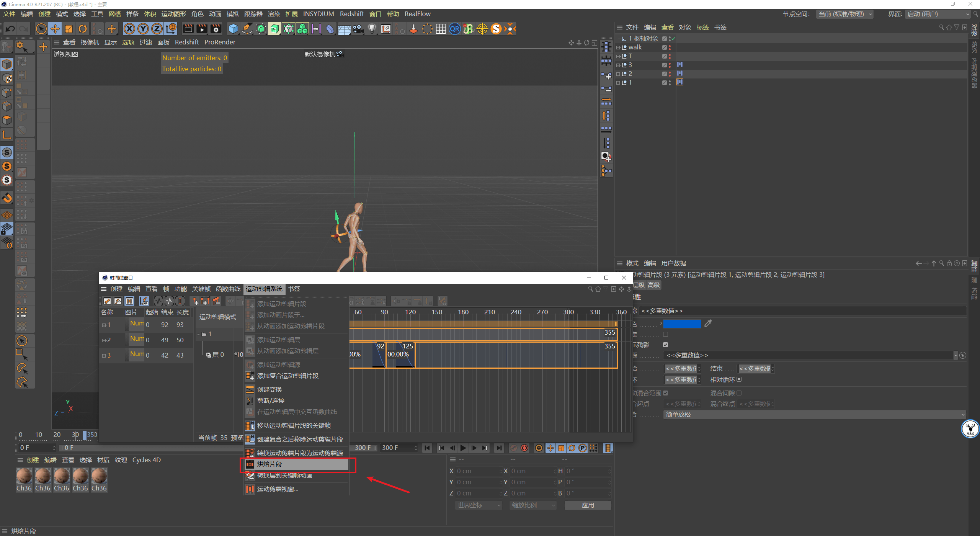Open the 世界坐标 coordinate dropdown
980x536 pixels.
[x=478, y=505]
